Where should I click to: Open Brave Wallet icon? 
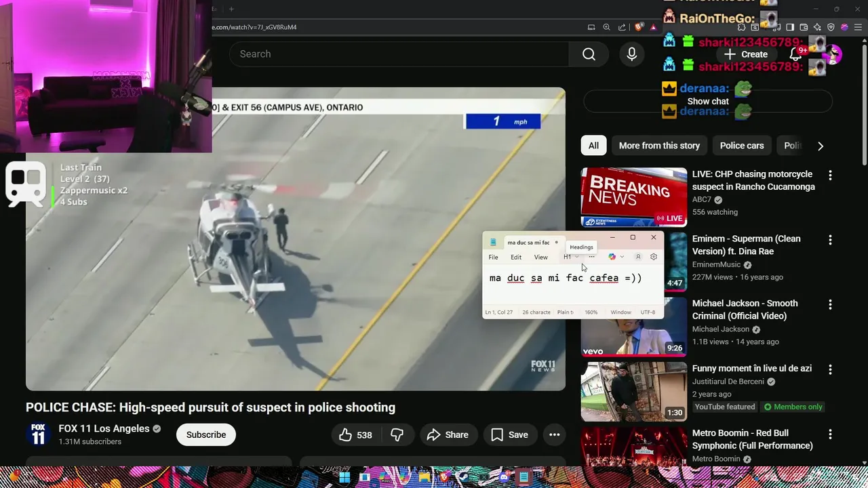point(804,27)
